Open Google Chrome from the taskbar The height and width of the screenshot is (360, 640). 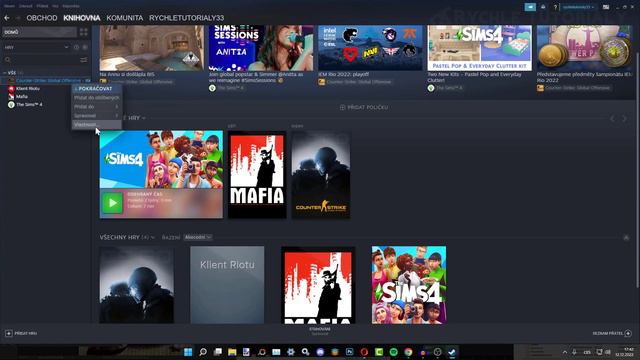tap(408, 352)
